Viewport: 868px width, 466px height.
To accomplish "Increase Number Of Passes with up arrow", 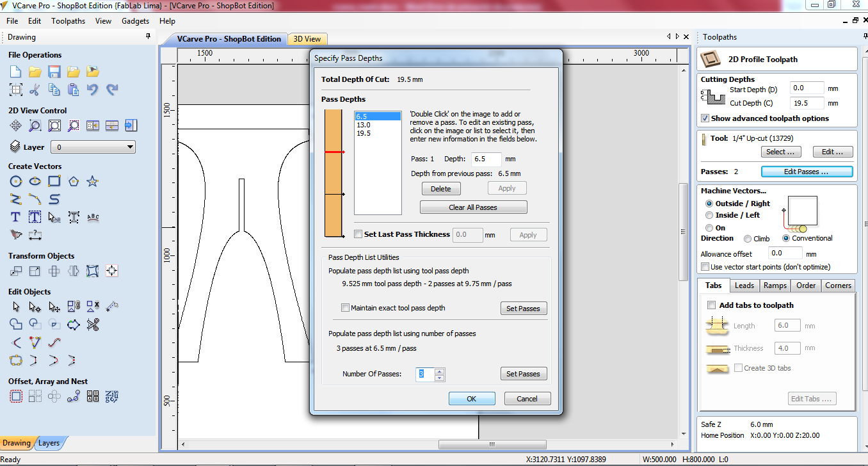I will [x=439, y=371].
